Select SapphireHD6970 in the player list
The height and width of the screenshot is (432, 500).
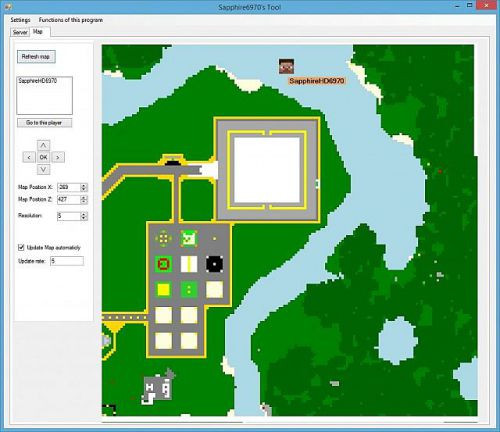point(37,81)
